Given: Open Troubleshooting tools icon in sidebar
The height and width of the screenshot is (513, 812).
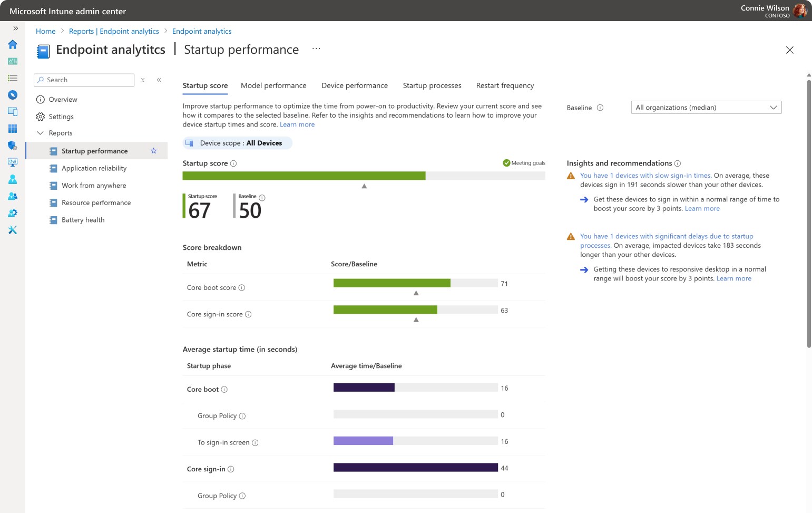Looking at the screenshot, I should (x=13, y=230).
